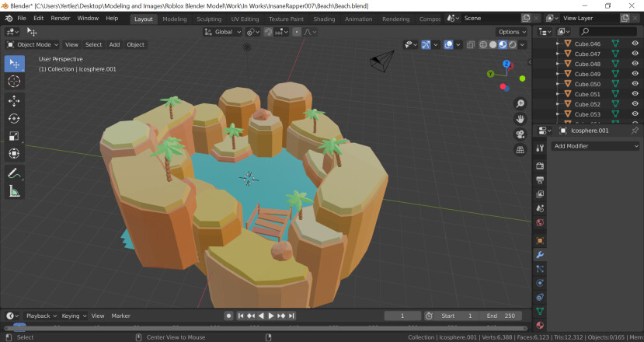Image resolution: width=644 pixels, height=342 pixels.
Task: Activate the Rotate tool
Action: pyautogui.click(x=14, y=118)
